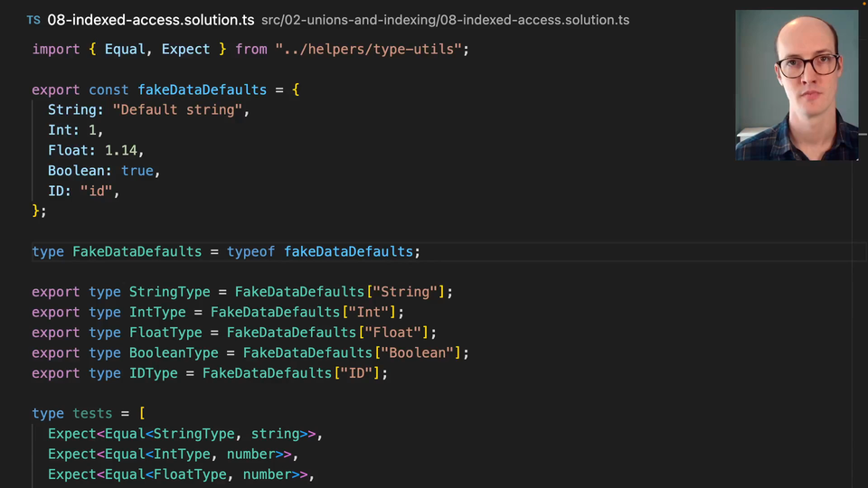The image size is (868, 488).
Task: Click the Expect import identifier on line one
Action: (185, 49)
